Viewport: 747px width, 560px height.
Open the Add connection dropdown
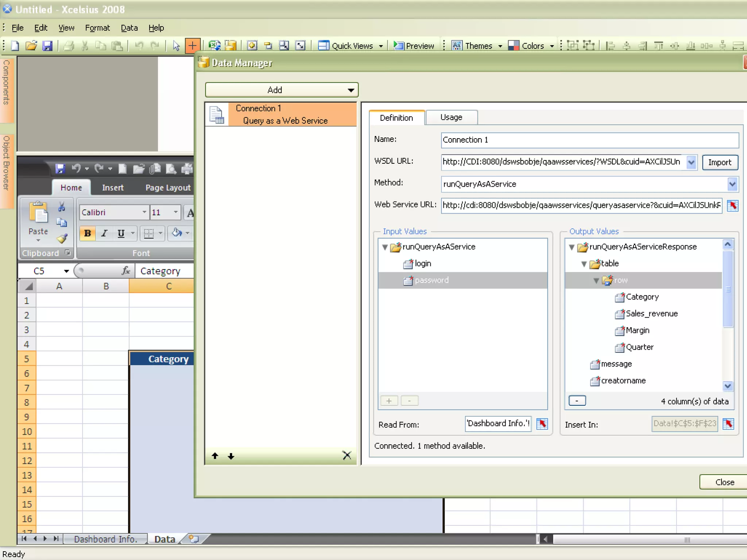(282, 90)
